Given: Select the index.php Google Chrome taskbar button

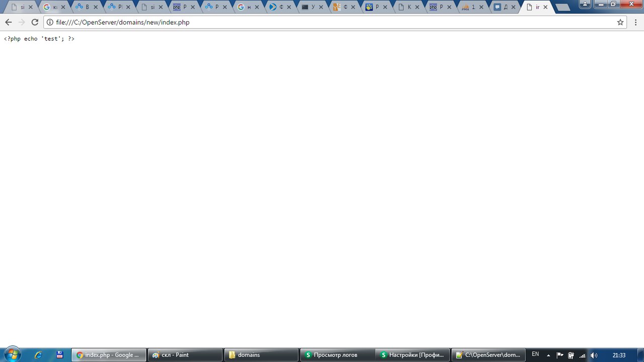Looking at the screenshot, I should (109, 355).
